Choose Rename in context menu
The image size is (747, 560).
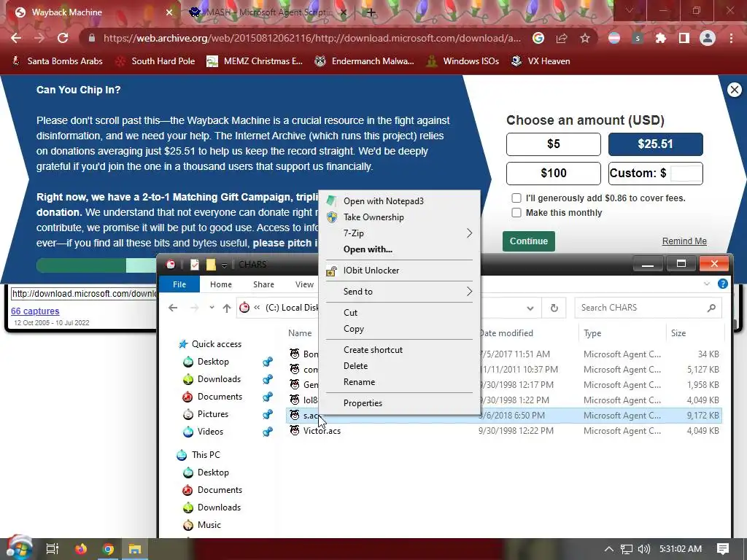pos(400,382)
